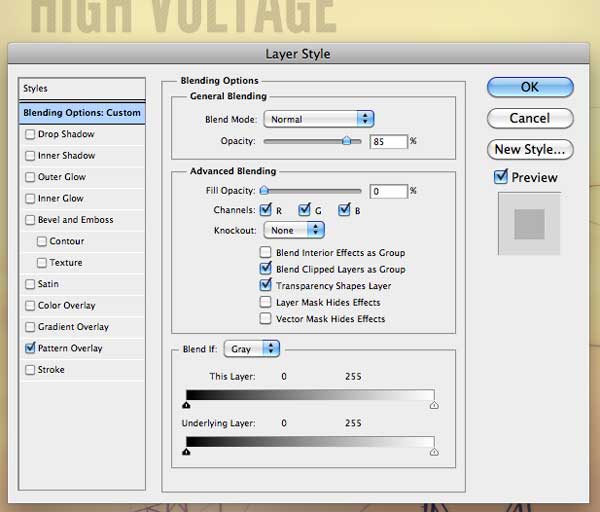Click the Cancel button
Viewport: 600px width, 512px height.
point(530,118)
